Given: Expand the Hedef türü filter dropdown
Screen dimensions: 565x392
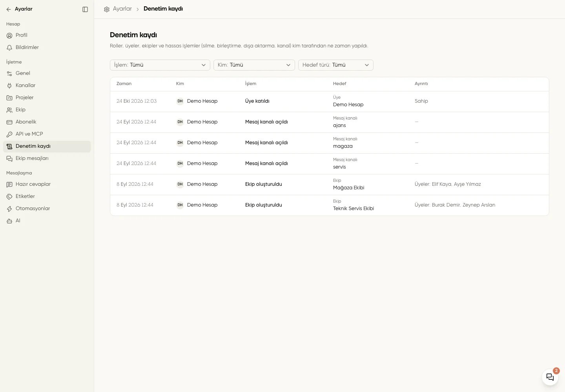Looking at the screenshot, I should 336,65.
